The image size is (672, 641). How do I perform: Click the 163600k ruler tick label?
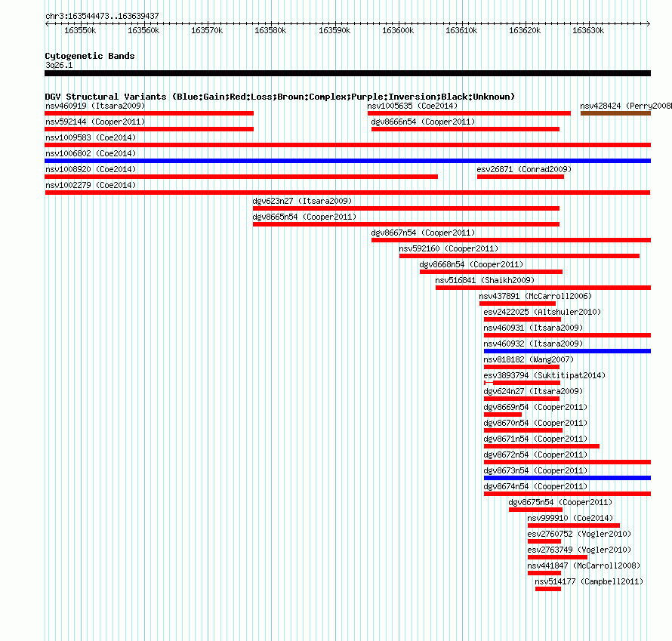398,30
